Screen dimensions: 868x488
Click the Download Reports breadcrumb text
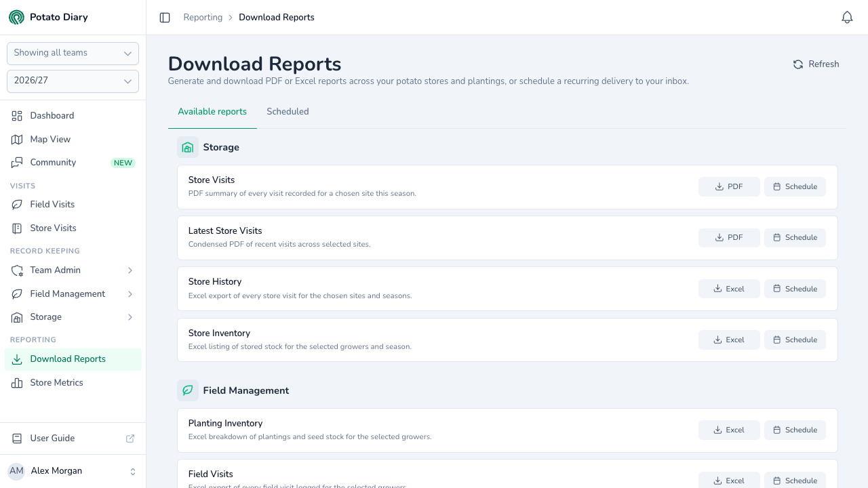[277, 18]
